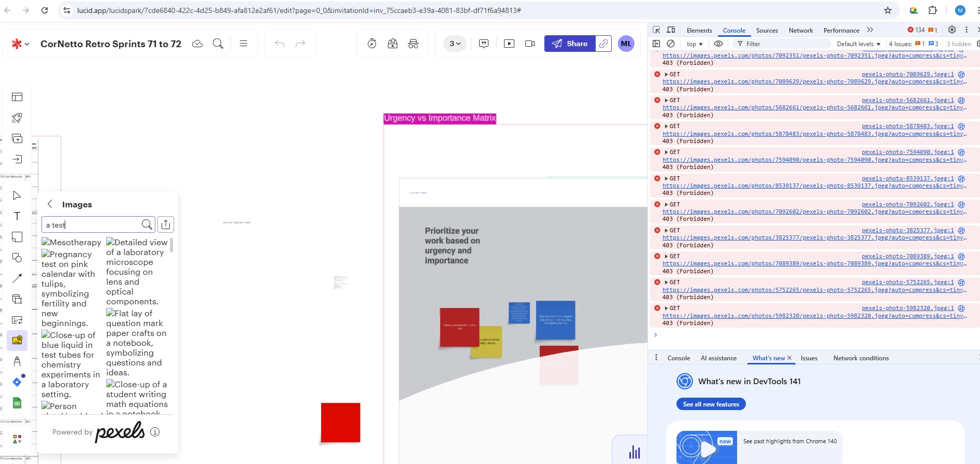Redo the last action

(300, 44)
